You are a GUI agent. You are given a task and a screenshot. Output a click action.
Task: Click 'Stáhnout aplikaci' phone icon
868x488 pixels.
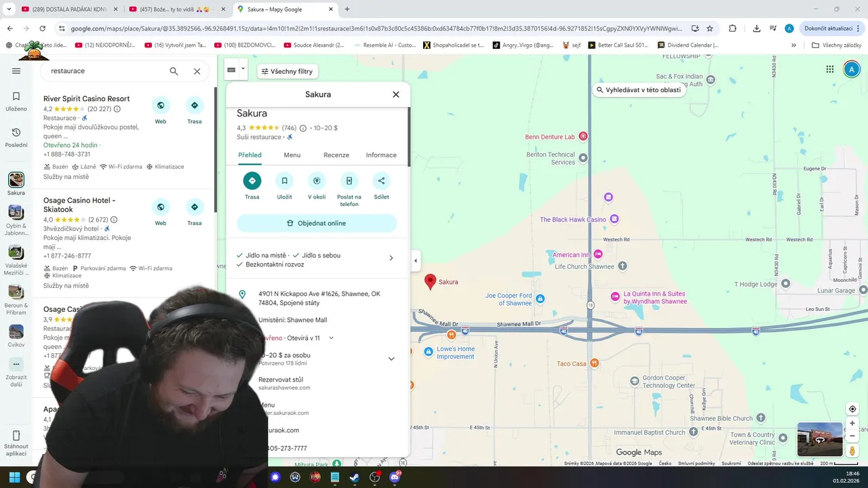16,435
